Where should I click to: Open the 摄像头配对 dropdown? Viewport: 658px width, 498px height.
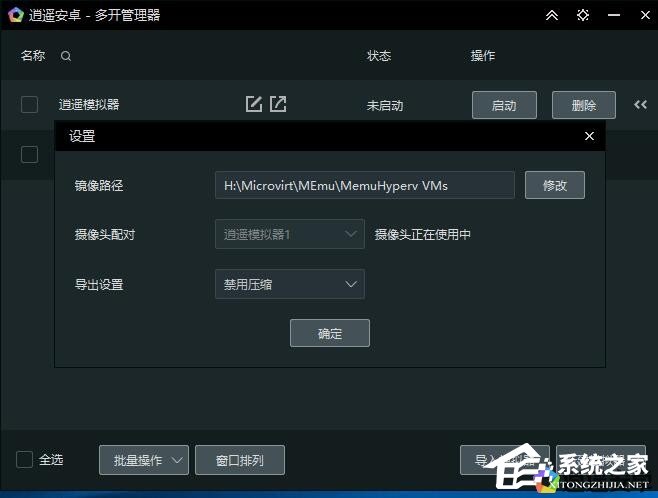290,234
